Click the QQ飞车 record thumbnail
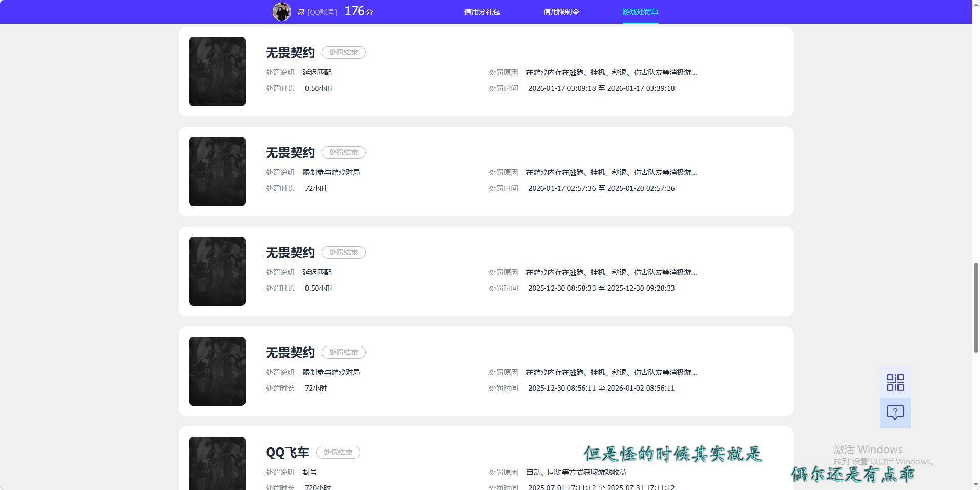The image size is (980, 490). (x=217, y=463)
